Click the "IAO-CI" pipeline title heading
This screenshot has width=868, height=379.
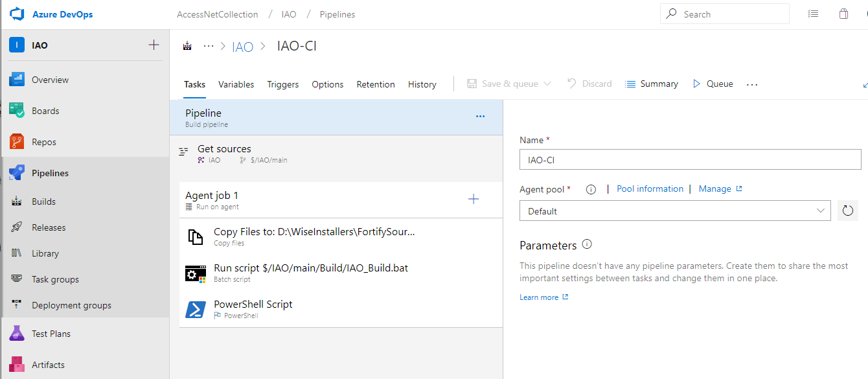pyautogui.click(x=297, y=46)
